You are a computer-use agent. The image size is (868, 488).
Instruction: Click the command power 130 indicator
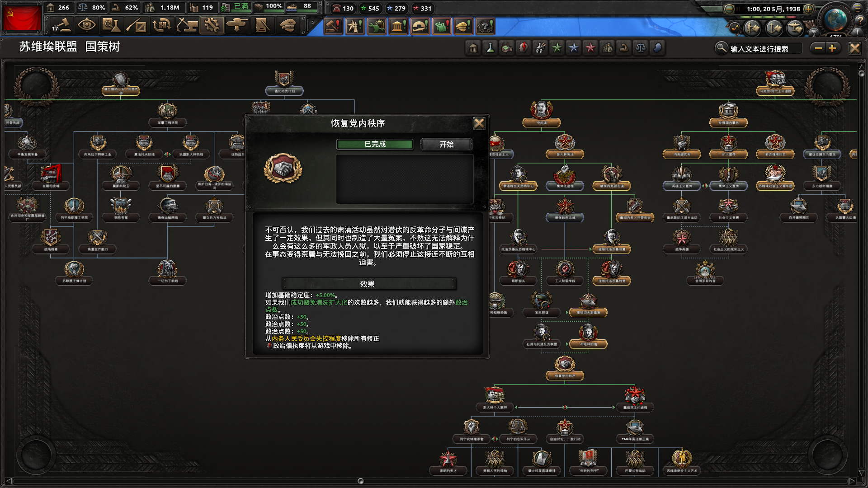(x=343, y=8)
